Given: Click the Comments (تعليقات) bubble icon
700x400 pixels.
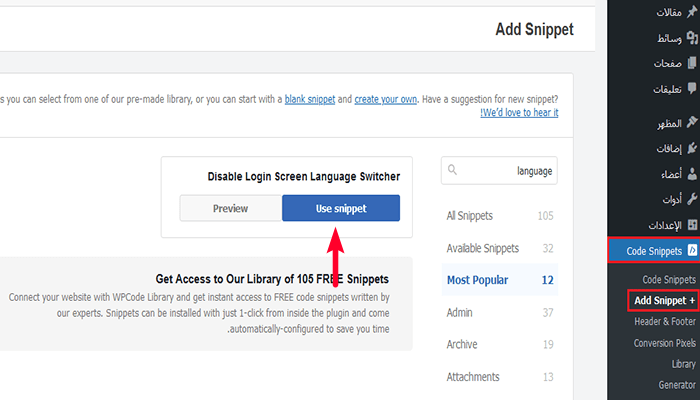Looking at the screenshot, I should click(692, 88).
